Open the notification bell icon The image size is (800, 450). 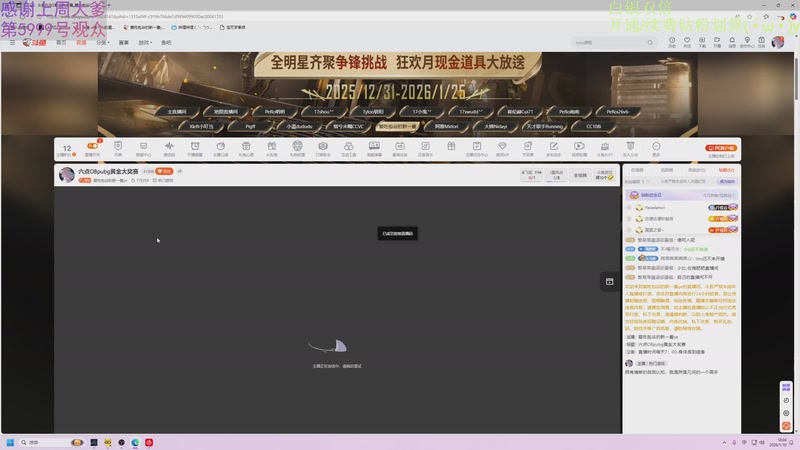pyautogui.click(x=732, y=42)
